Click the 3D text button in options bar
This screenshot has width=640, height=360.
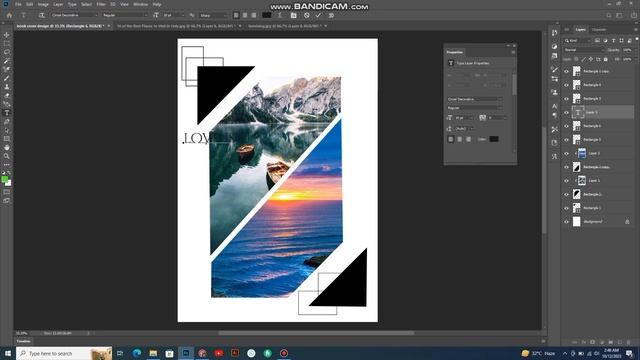(x=331, y=16)
